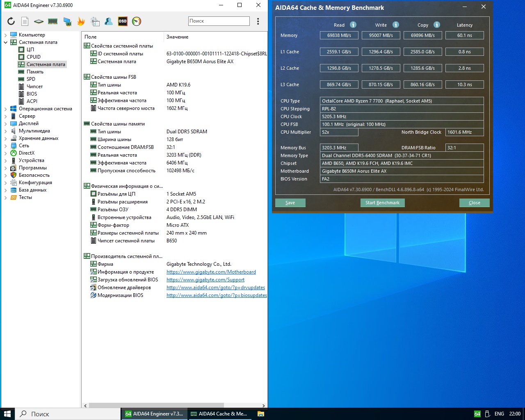Click the Read column info icon
Viewport: 525px width, 420px height.
pos(353,25)
